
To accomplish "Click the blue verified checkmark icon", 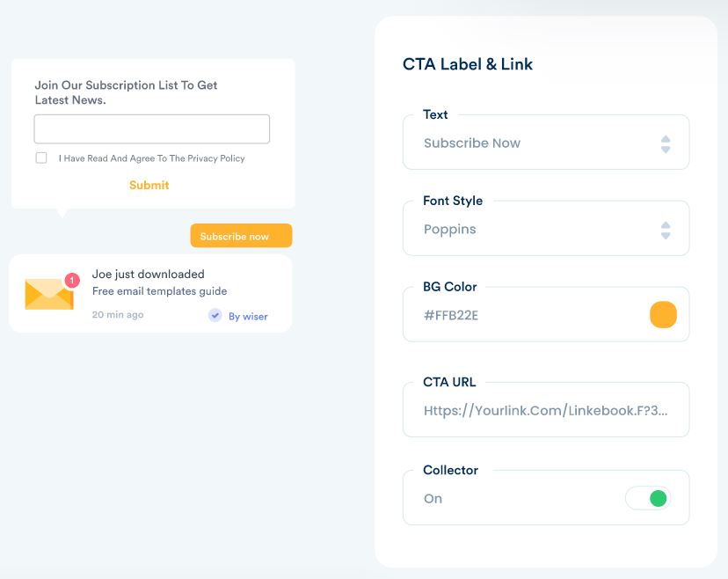I will tap(215, 315).
